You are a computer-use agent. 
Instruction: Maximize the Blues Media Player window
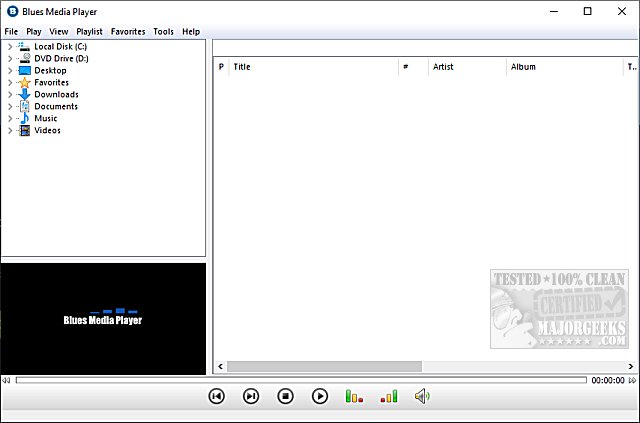coord(587,11)
